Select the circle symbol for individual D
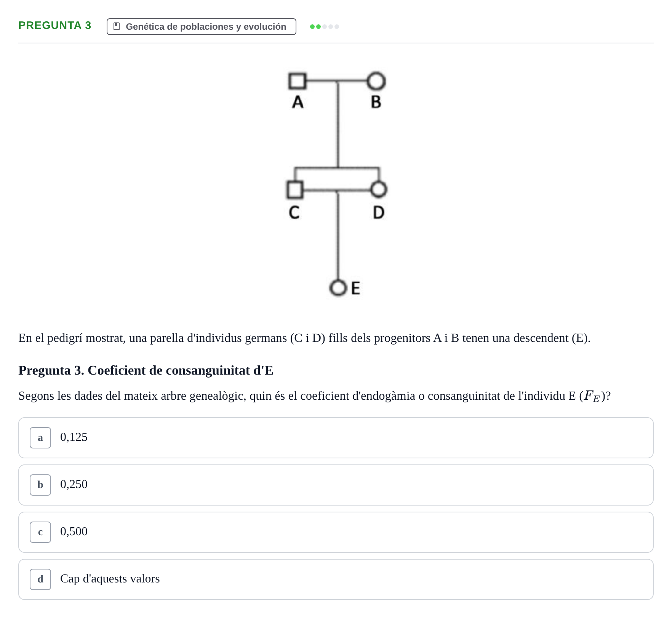 378,189
